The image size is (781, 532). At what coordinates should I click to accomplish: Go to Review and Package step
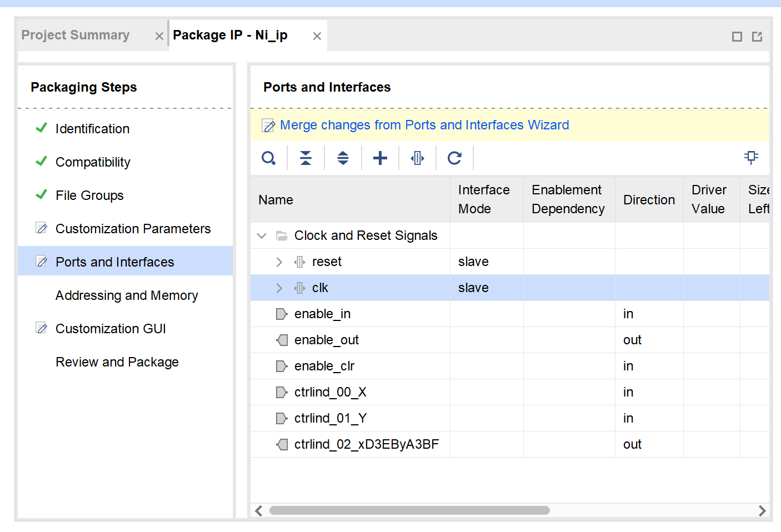click(x=117, y=362)
